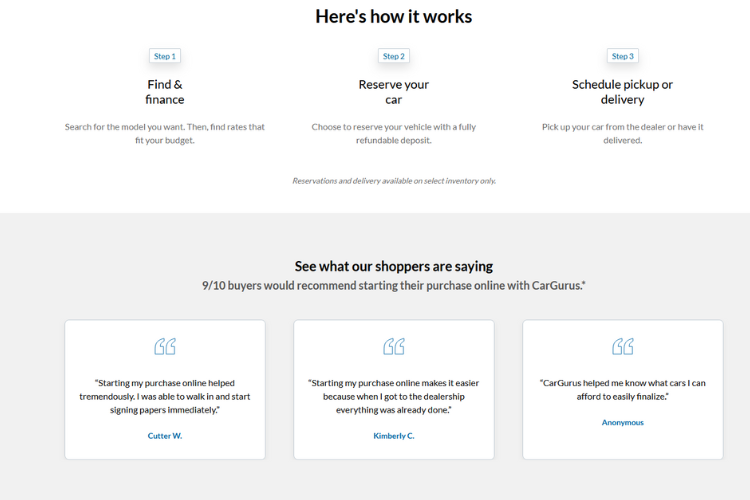Click the "See what our shoppers are saying" heading
Viewport: 750px width, 500px height.
point(393,266)
